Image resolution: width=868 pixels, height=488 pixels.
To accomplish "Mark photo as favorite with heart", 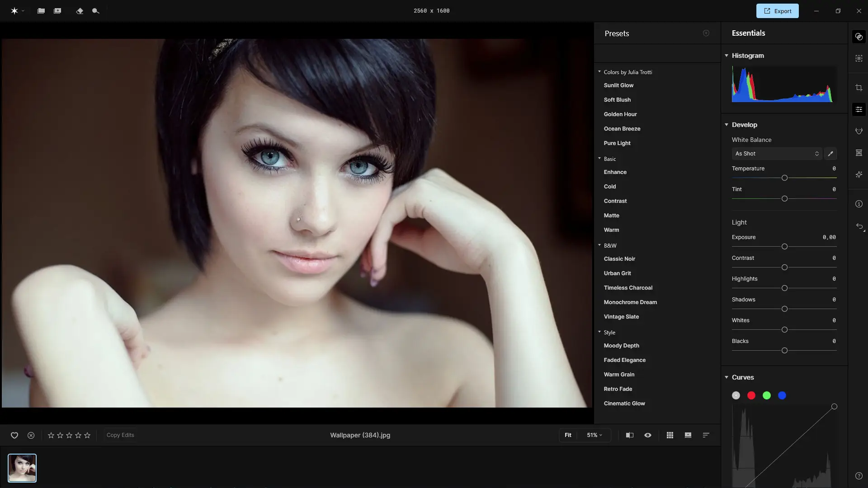I will (14, 435).
